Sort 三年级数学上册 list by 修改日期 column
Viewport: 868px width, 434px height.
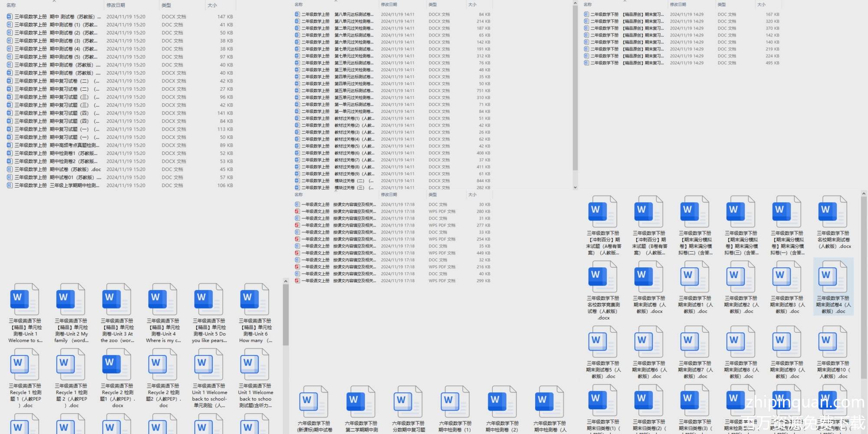pyautogui.click(x=116, y=5)
